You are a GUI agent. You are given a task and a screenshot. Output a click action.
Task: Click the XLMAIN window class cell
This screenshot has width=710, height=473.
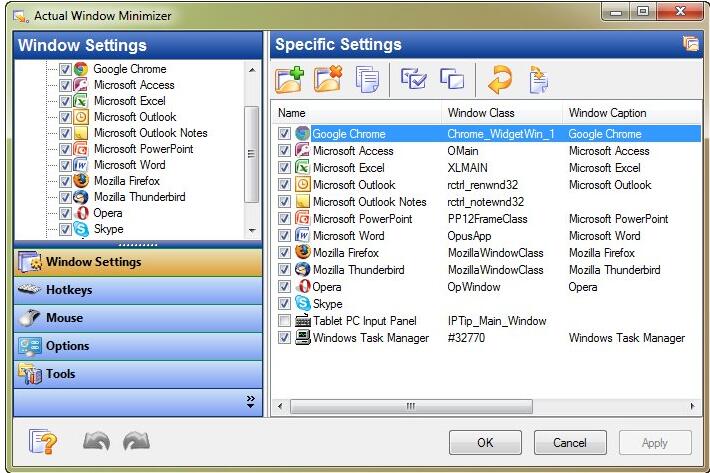coord(467,168)
